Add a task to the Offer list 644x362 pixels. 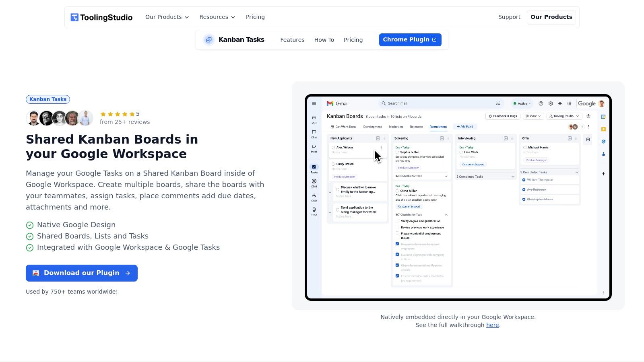[x=570, y=138]
